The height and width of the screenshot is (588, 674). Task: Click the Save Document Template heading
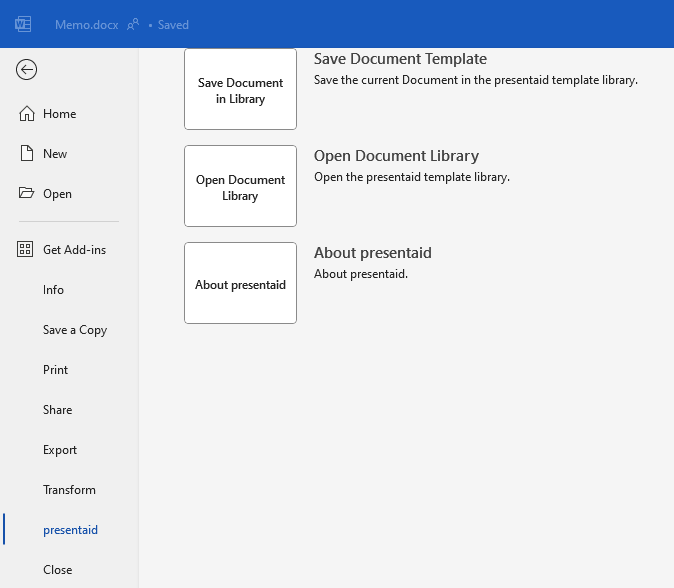pos(400,59)
